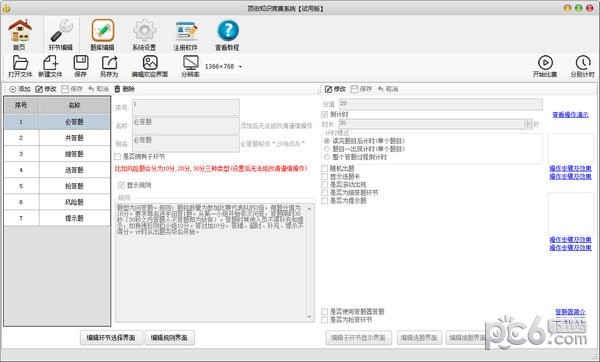Select row 2 共答题 in list
The width and height of the screenshot is (600, 362).
pos(57,138)
